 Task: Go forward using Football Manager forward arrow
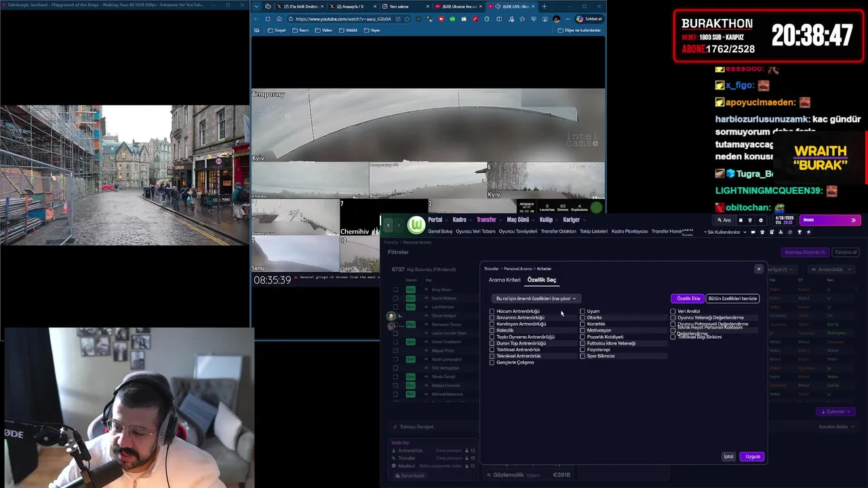399,224
